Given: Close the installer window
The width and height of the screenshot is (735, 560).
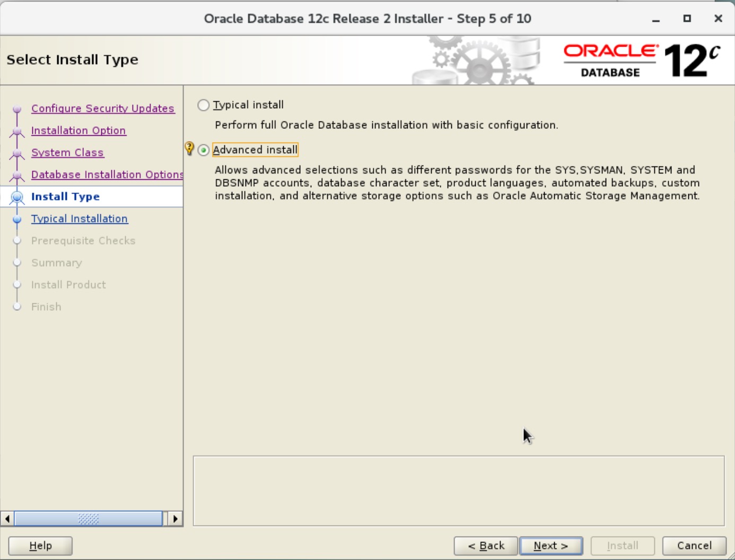Looking at the screenshot, I should pos(718,19).
